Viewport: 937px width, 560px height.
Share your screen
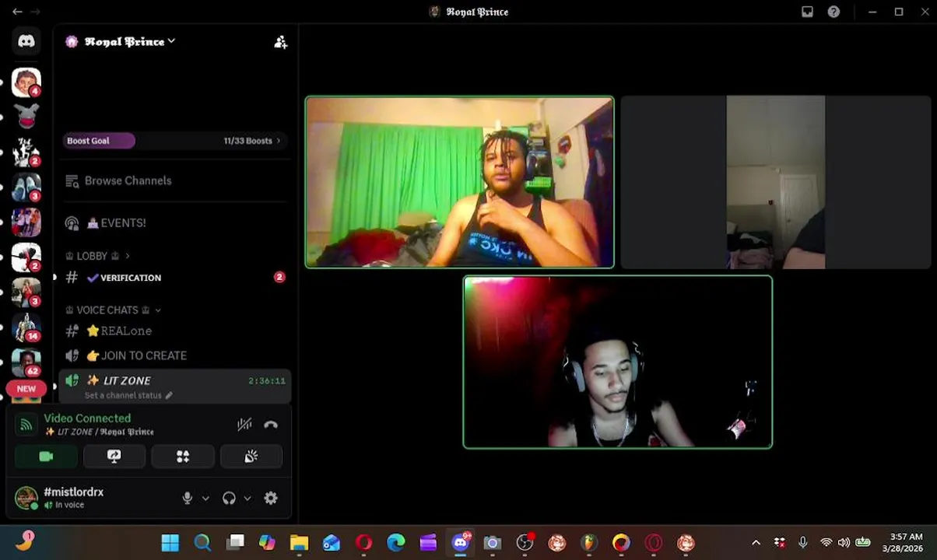pyautogui.click(x=114, y=457)
